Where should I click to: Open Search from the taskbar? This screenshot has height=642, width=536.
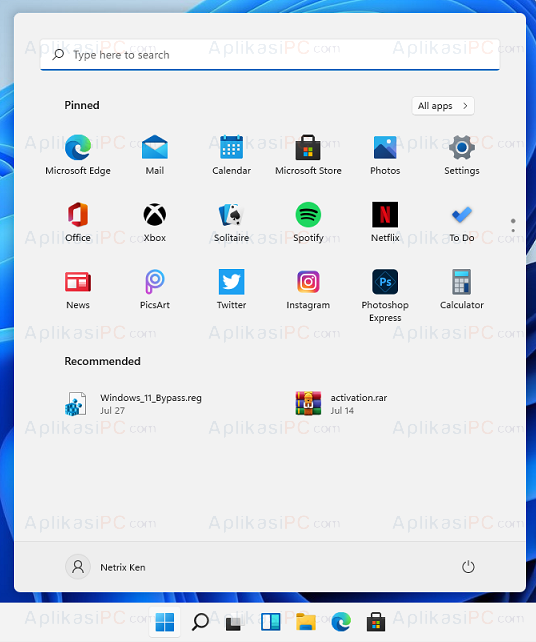200,622
